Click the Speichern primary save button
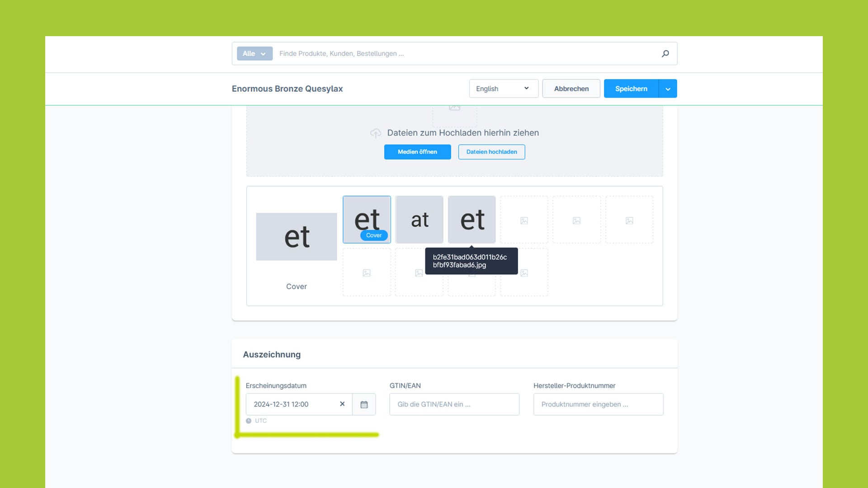868x488 pixels. coord(631,88)
